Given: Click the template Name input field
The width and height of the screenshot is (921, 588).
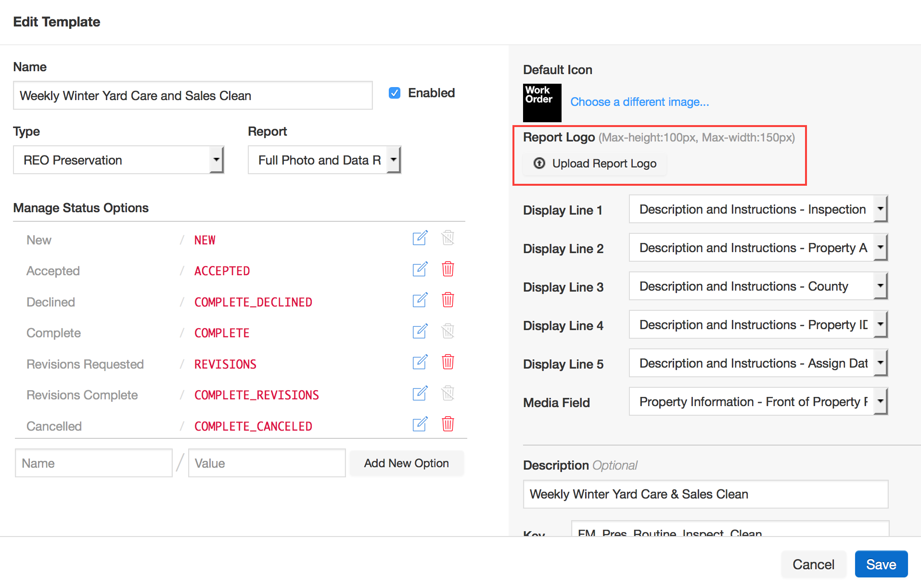Looking at the screenshot, I should coord(192,96).
